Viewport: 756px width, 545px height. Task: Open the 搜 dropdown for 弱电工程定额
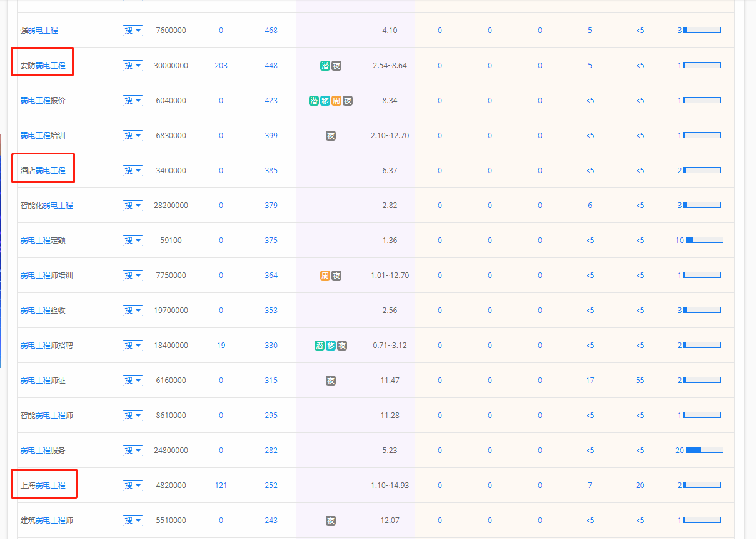(x=133, y=241)
